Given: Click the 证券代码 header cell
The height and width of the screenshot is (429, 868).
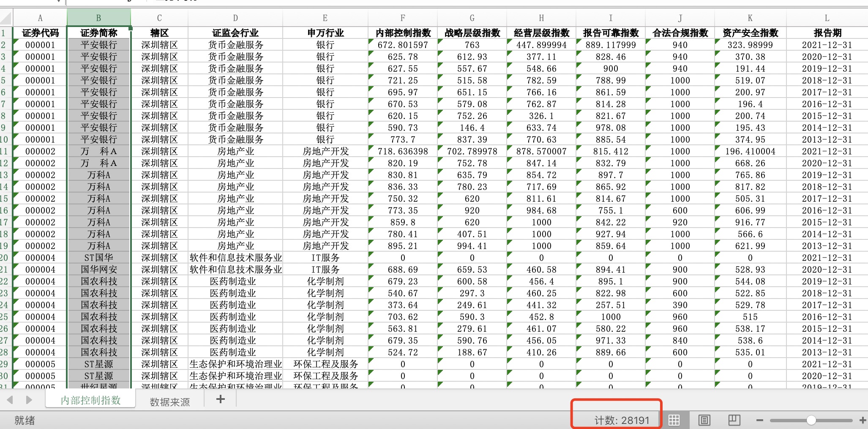Looking at the screenshot, I should [40, 33].
